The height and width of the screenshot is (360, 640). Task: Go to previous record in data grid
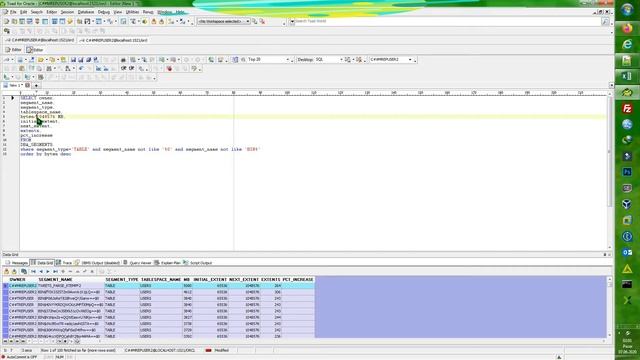point(41,271)
